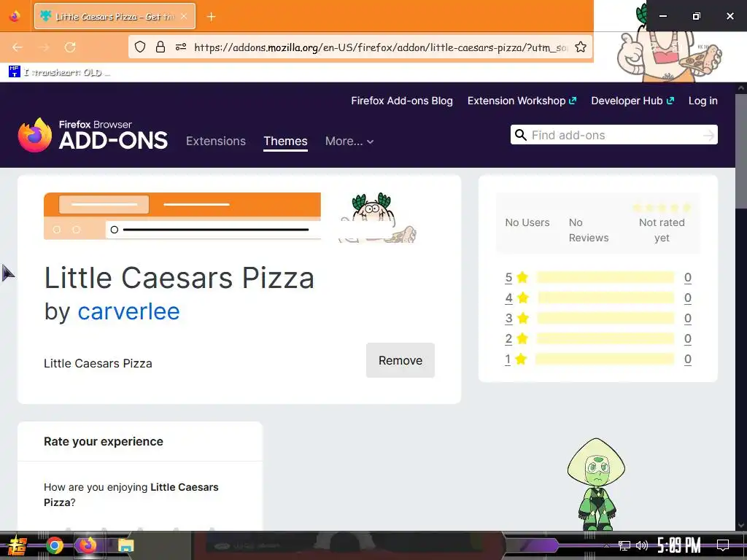Click the Log in link
This screenshot has height=560, width=747.
click(x=703, y=101)
